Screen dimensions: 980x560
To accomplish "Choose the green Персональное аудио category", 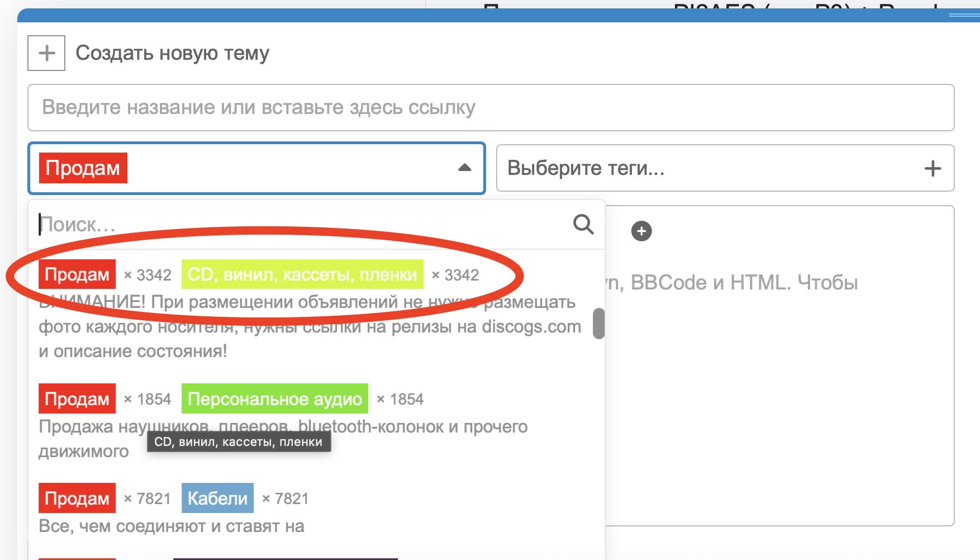I will tap(274, 398).
